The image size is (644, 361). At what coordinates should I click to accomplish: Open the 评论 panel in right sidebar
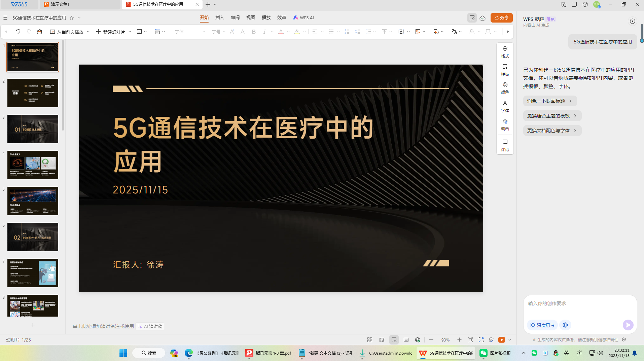pyautogui.click(x=505, y=145)
